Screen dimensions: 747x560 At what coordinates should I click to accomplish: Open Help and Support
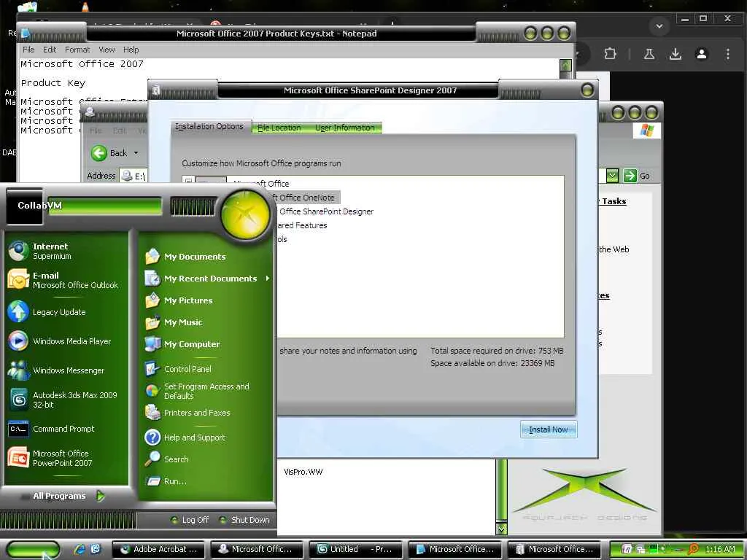pos(186,437)
